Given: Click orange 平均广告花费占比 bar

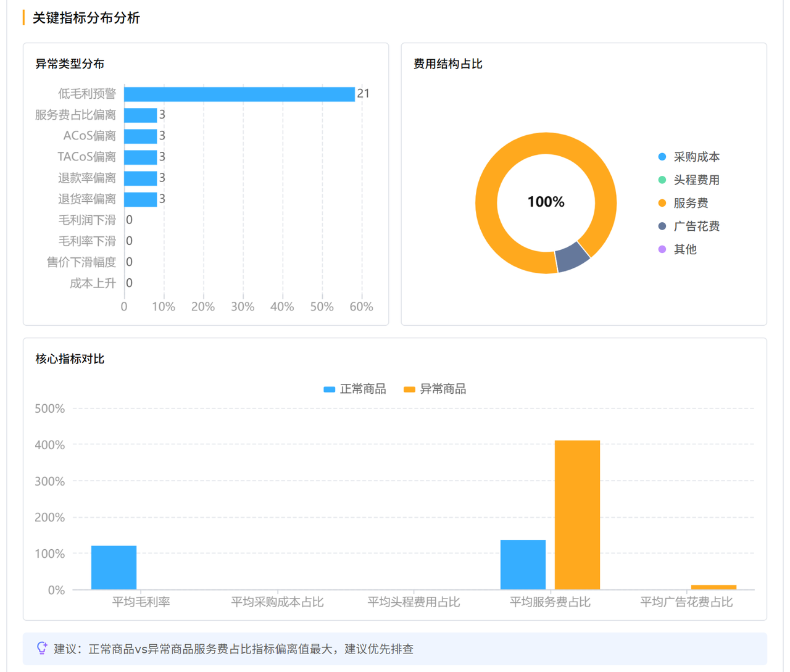Looking at the screenshot, I should point(714,587).
